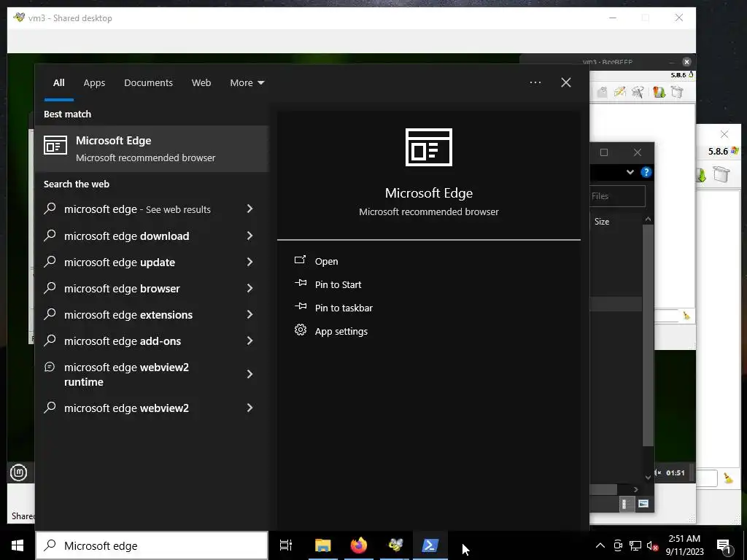Expand arrow for 'microsoft edge webview2'
The image size is (747, 560).
249,408
